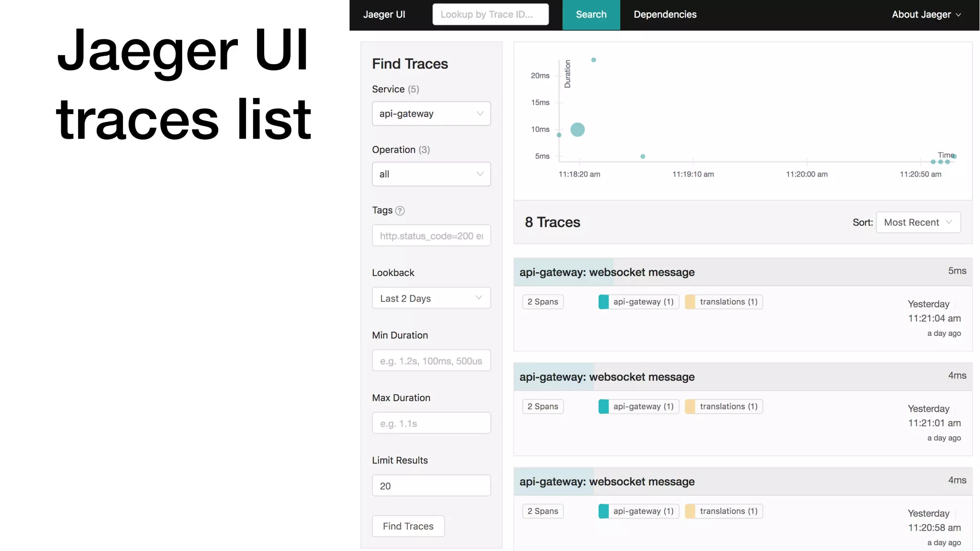Click the 20ms duration axis label
Screen dimensions: 980x551
(x=540, y=76)
